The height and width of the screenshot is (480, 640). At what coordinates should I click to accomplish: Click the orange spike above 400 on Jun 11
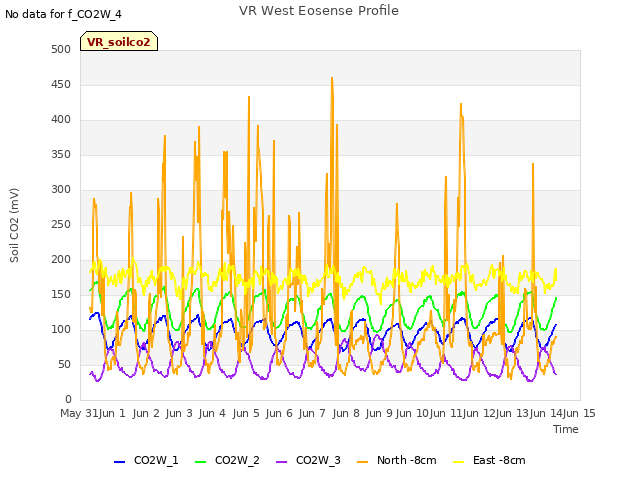(461, 104)
